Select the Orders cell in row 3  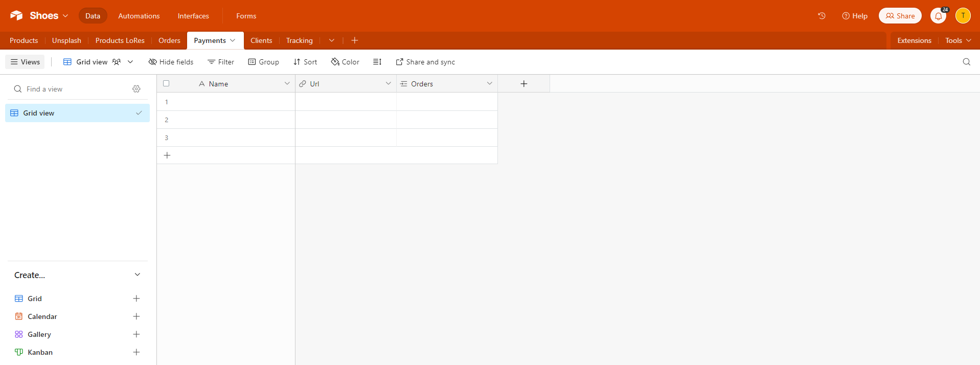(x=447, y=138)
